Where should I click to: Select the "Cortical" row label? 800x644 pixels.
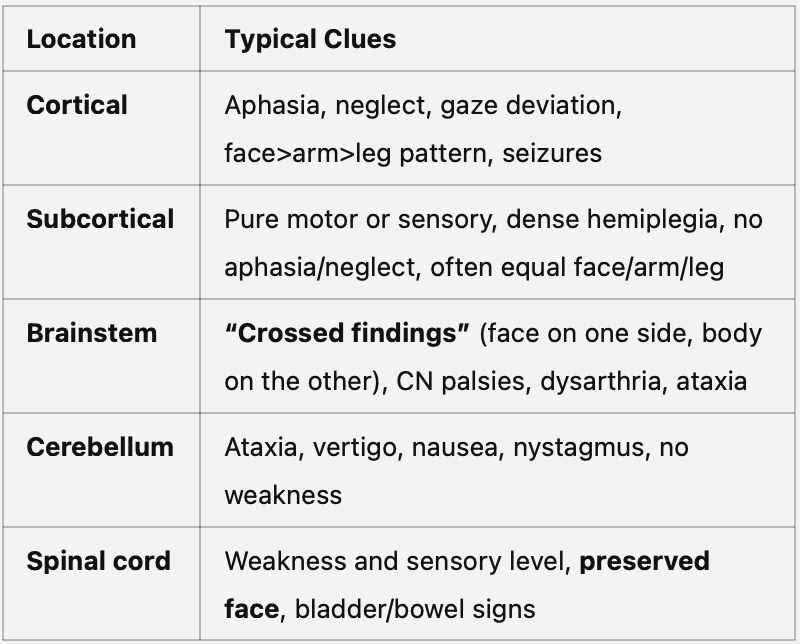[x=77, y=105]
